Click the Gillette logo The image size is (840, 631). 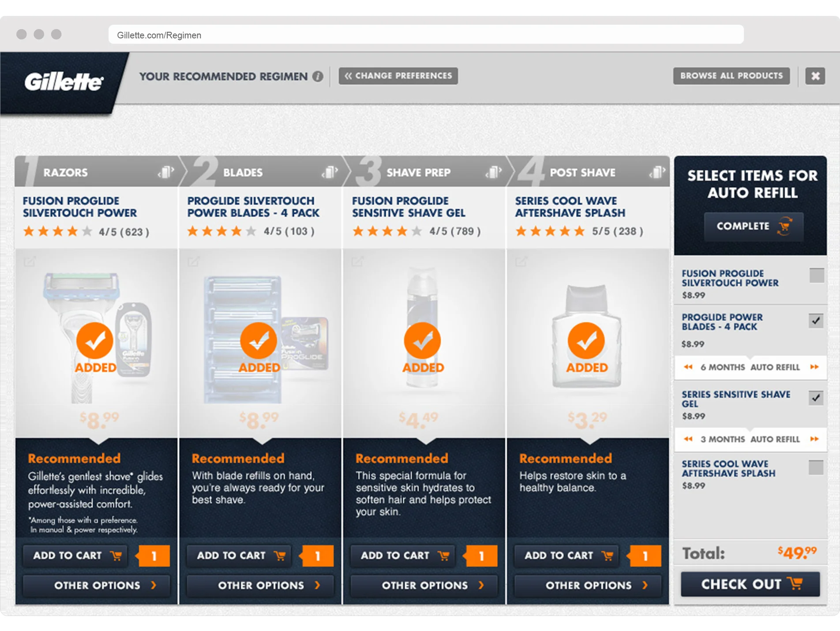(64, 82)
